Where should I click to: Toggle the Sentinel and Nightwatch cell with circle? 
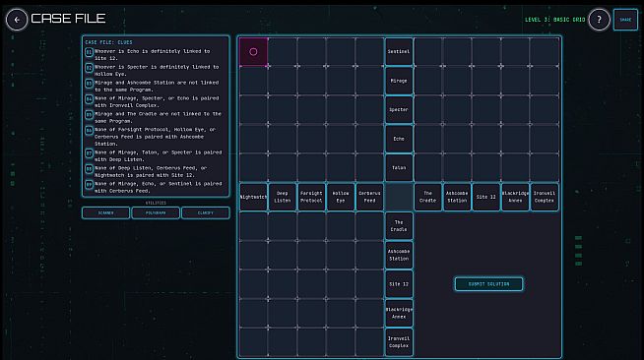253,52
